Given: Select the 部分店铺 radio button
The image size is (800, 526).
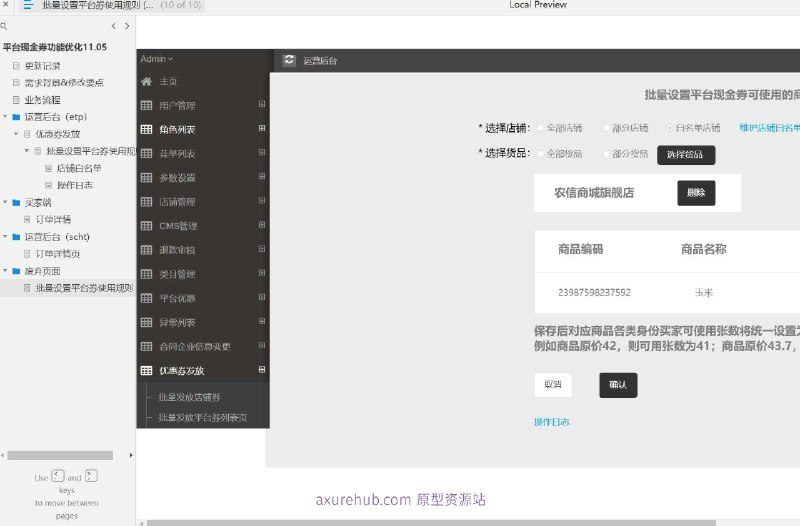Looking at the screenshot, I should [x=606, y=128].
